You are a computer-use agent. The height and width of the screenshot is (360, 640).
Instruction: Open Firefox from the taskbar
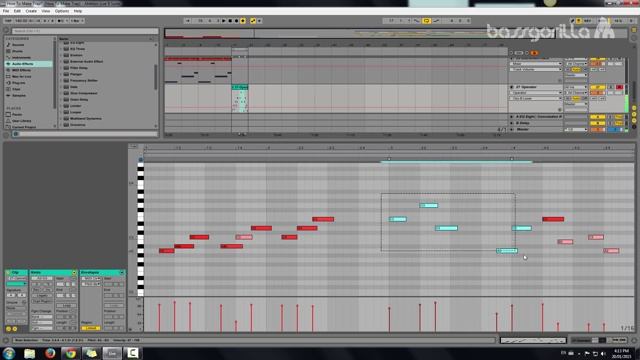50,353
